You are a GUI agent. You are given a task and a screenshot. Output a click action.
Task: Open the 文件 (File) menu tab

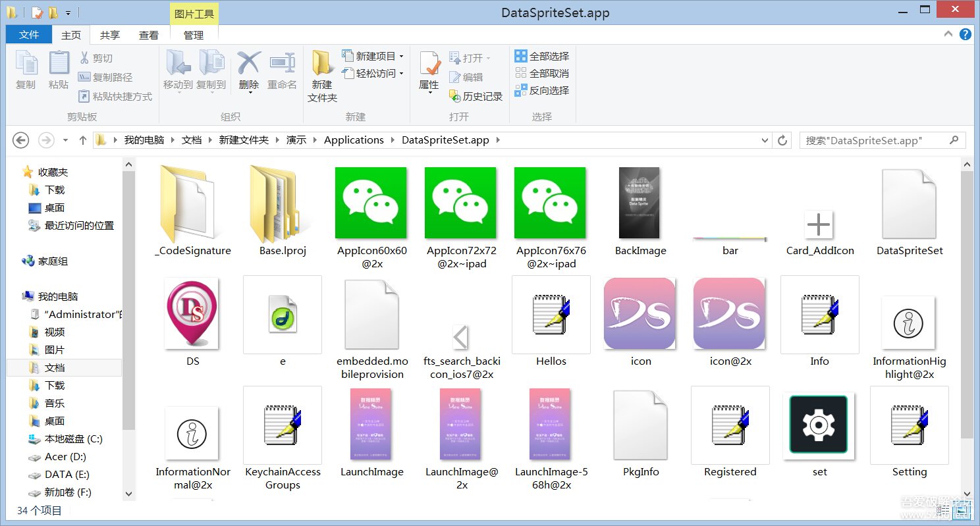29,35
